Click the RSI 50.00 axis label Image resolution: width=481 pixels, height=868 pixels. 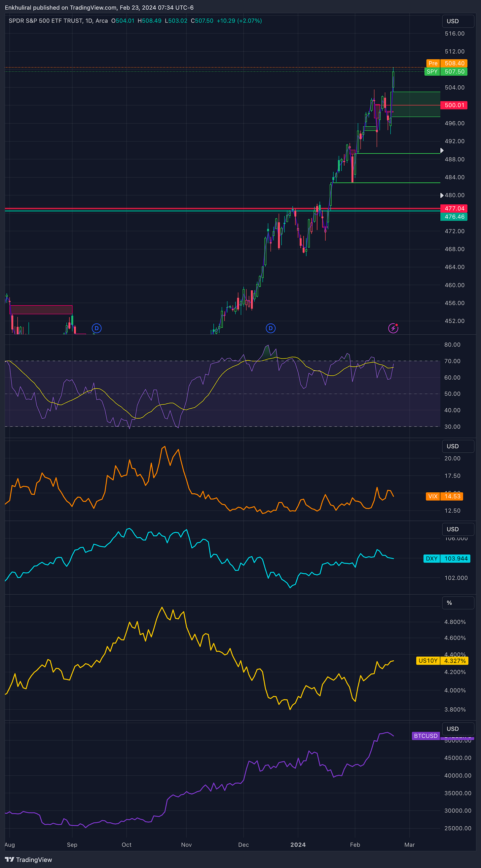tap(452, 394)
